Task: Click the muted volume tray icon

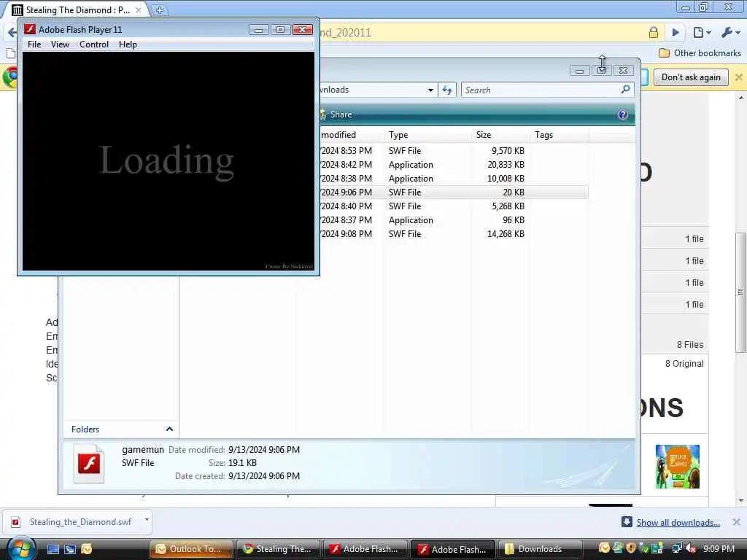Action: (690, 548)
